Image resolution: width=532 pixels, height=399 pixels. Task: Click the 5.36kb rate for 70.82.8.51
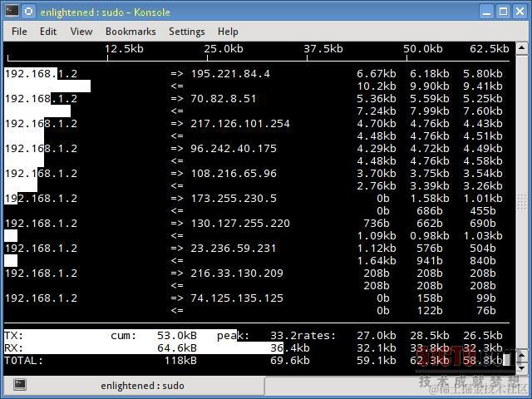[x=377, y=99]
